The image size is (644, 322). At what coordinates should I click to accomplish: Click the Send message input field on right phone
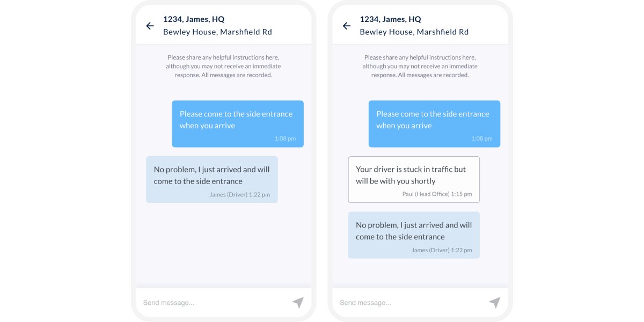point(384,302)
